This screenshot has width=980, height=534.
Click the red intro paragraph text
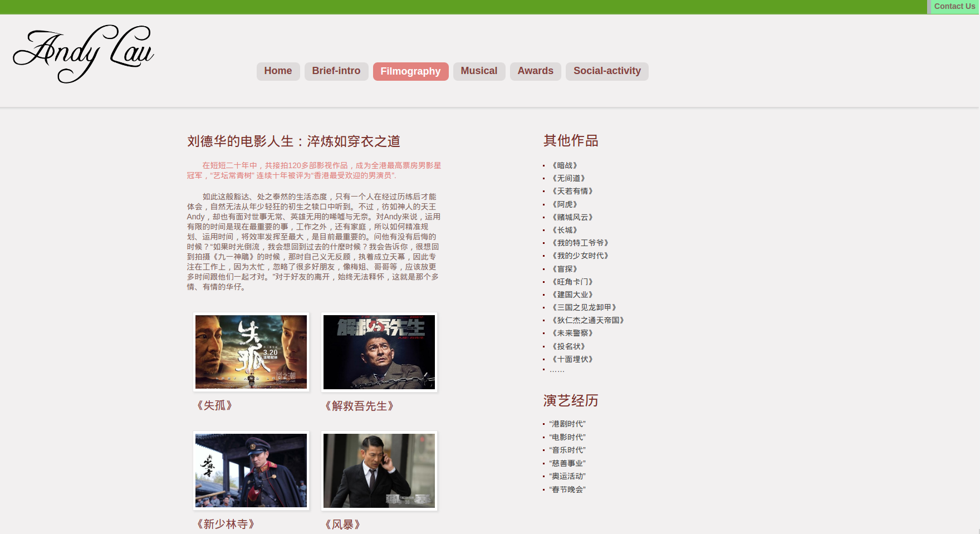[314, 170]
